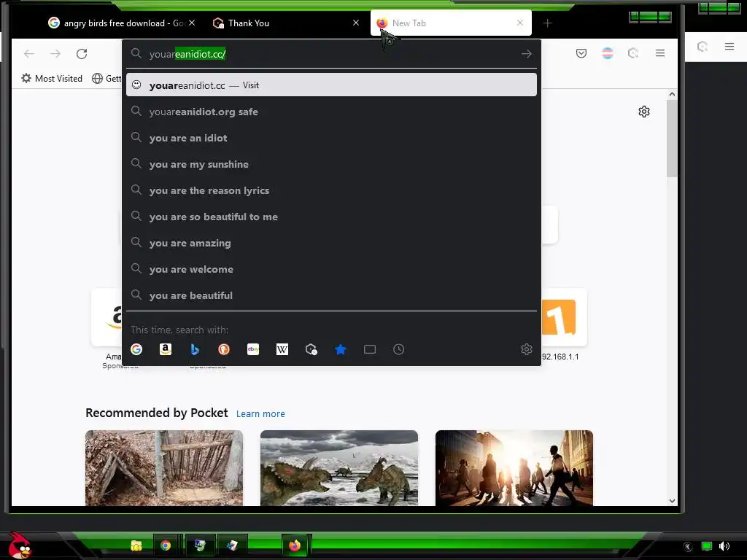
Task: Choose suggestion you are welcome
Action: (331, 269)
